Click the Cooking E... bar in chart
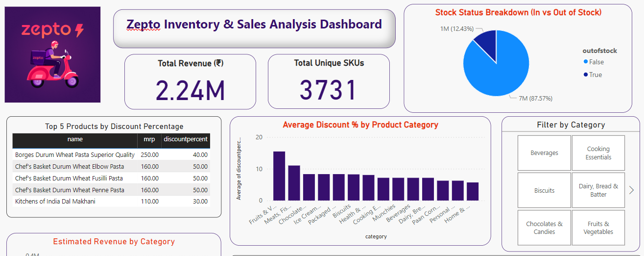 (383, 189)
